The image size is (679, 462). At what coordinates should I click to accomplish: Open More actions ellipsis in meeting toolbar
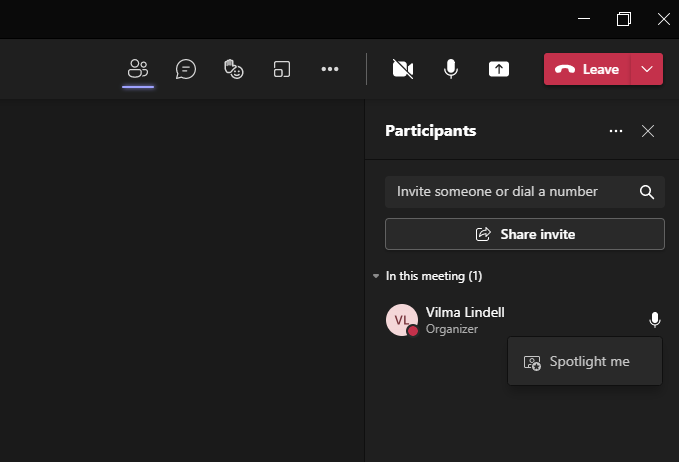330,69
